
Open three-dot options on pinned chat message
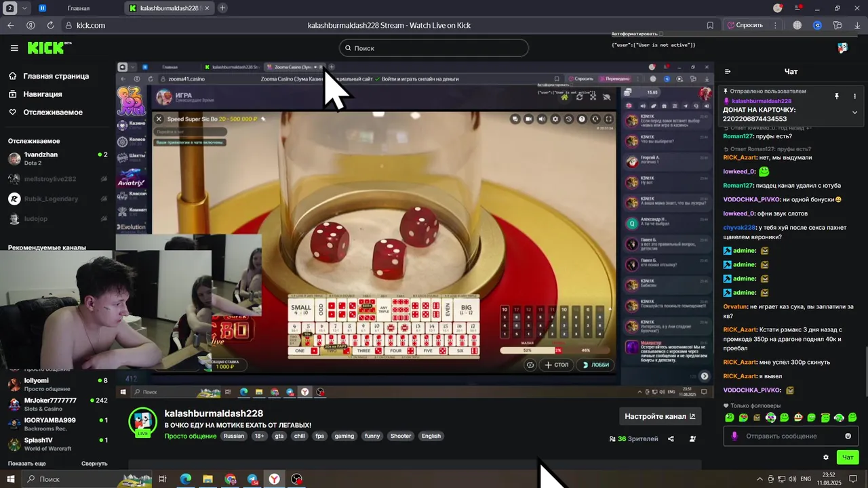click(x=854, y=96)
